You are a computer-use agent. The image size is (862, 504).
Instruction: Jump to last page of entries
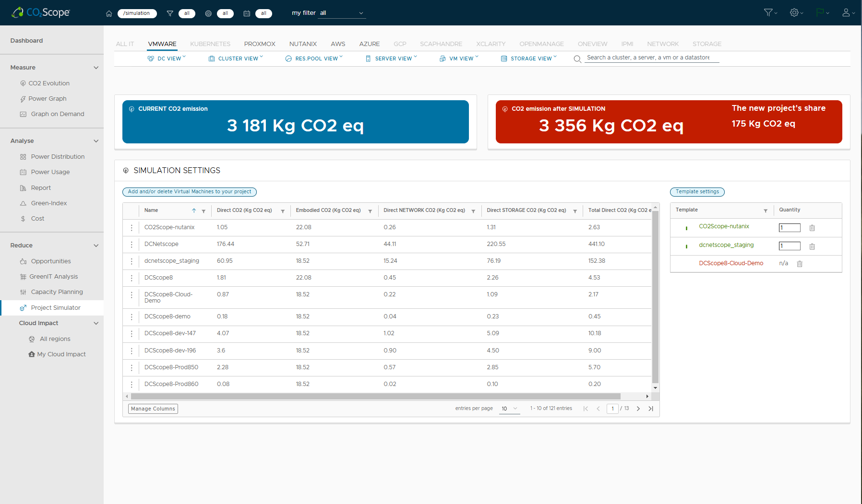(651, 409)
